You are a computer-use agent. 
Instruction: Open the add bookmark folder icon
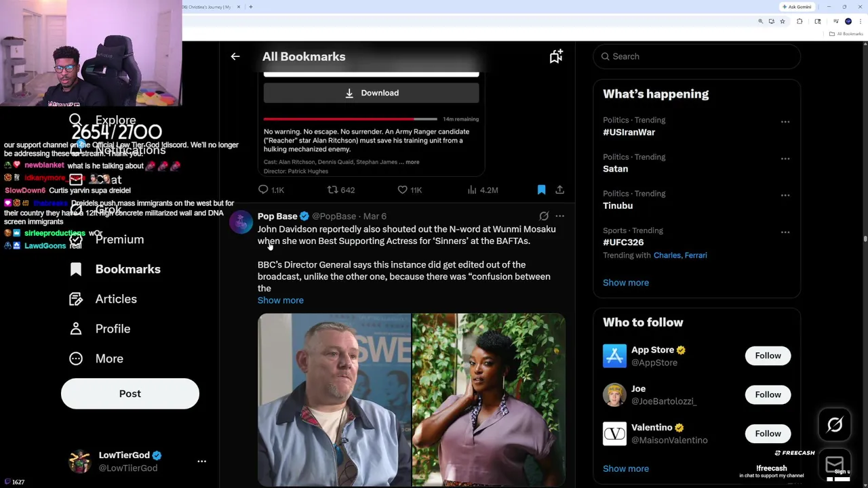(556, 56)
